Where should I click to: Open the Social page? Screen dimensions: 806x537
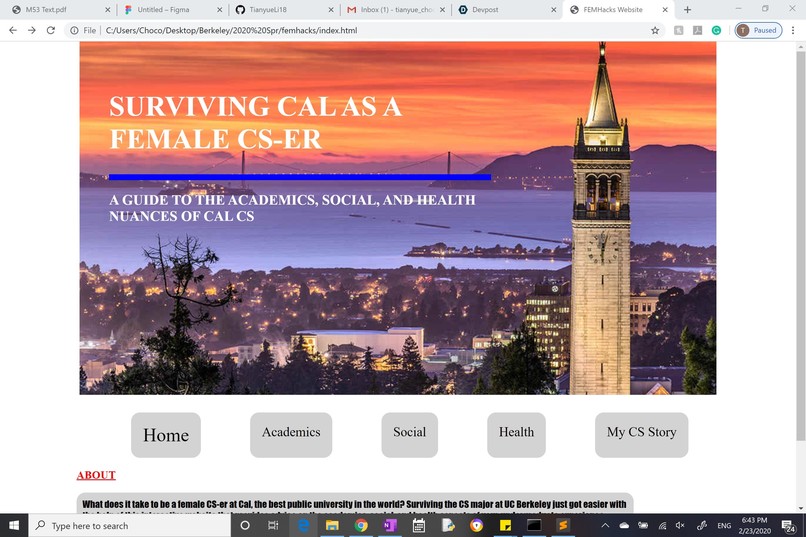410,435
